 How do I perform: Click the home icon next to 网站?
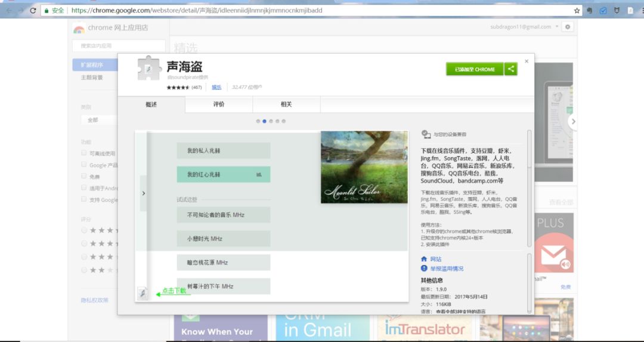(425, 259)
